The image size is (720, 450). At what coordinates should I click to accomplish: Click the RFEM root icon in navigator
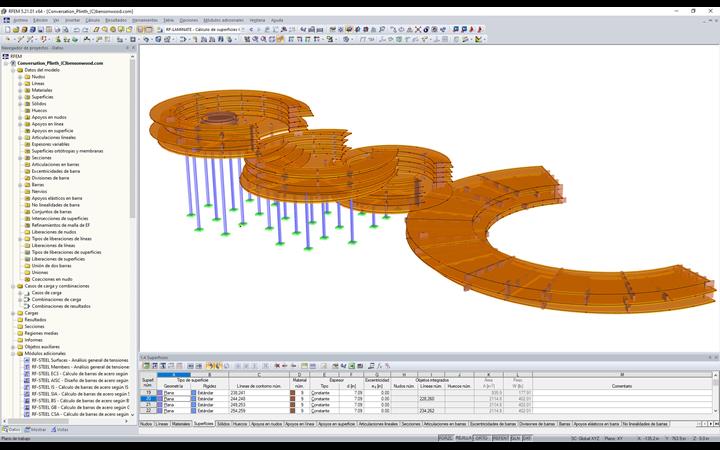point(6,56)
